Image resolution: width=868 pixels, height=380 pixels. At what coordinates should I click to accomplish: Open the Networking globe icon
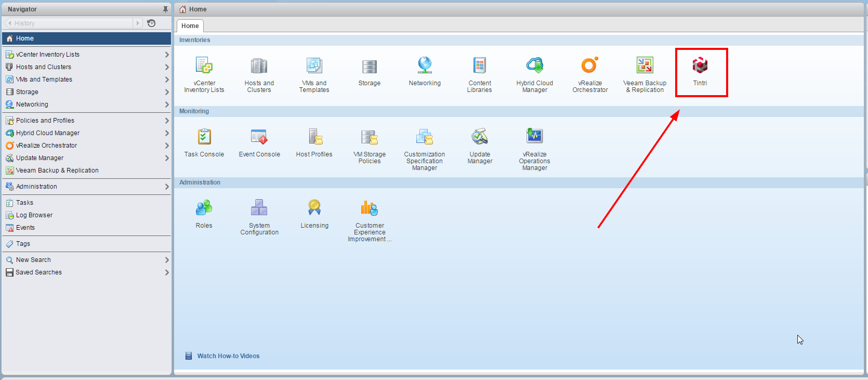click(x=425, y=65)
